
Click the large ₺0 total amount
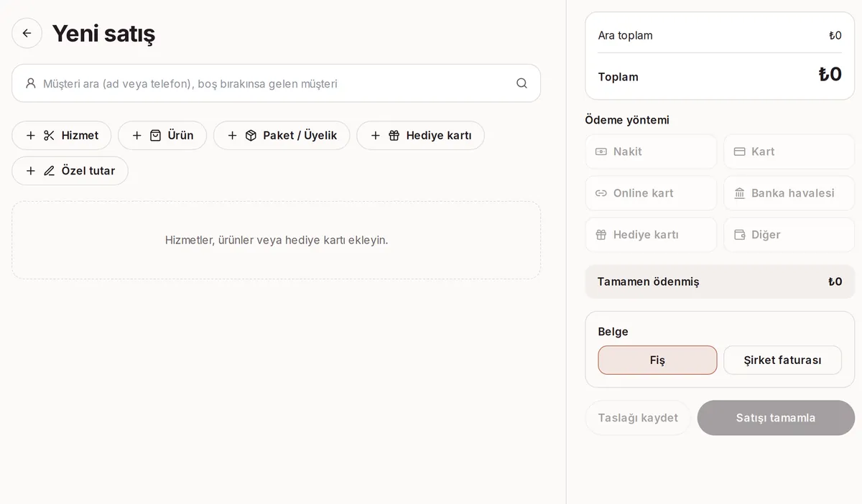click(830, 75)
